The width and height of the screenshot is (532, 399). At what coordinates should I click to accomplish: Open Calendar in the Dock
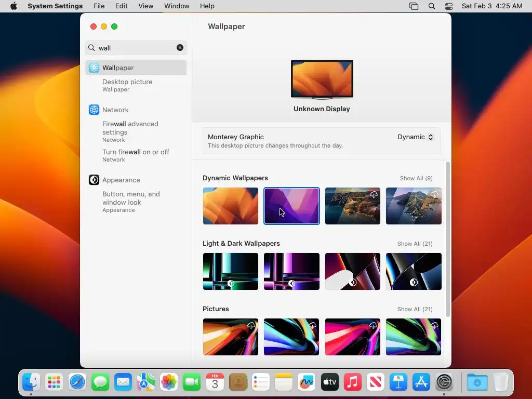215,382
